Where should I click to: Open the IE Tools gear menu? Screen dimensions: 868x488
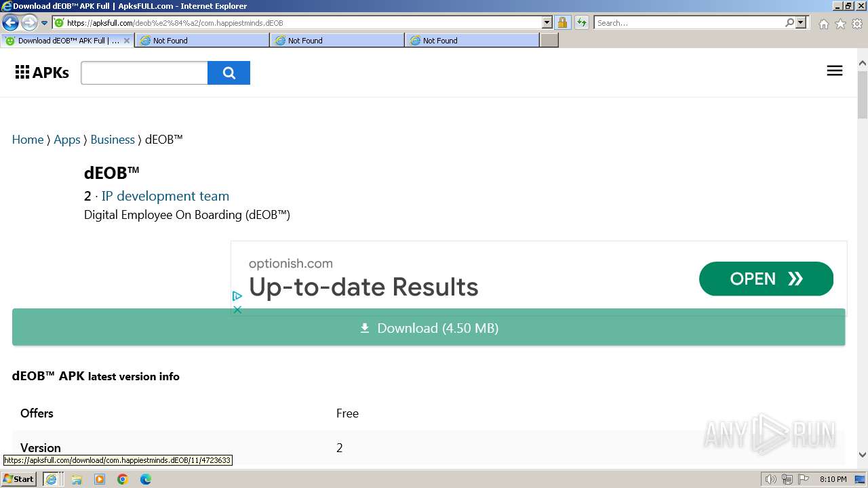coord(857,24)
